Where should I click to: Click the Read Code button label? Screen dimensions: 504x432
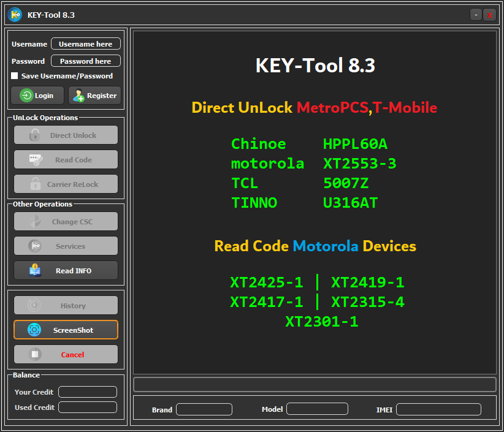coord(74,160)
